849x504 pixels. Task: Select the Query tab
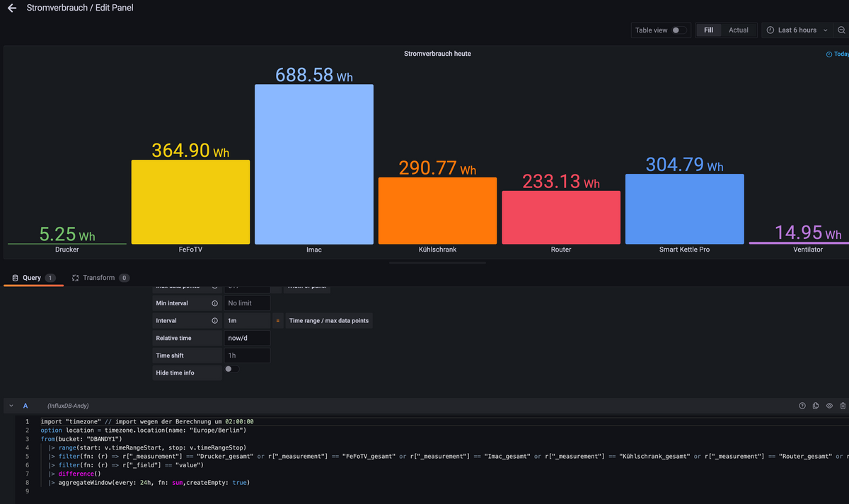tap(34, 278)
